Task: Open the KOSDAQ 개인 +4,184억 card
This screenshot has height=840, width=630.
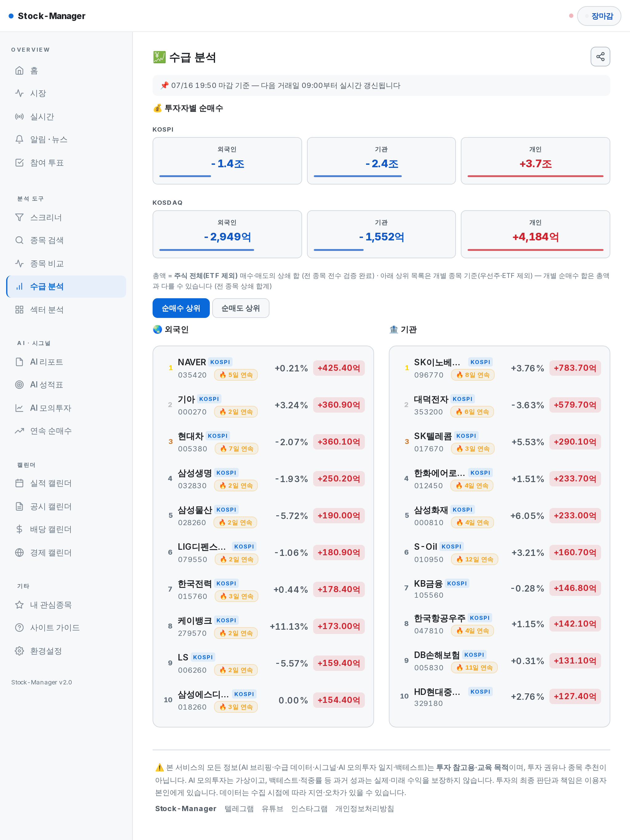Action: 535,234
